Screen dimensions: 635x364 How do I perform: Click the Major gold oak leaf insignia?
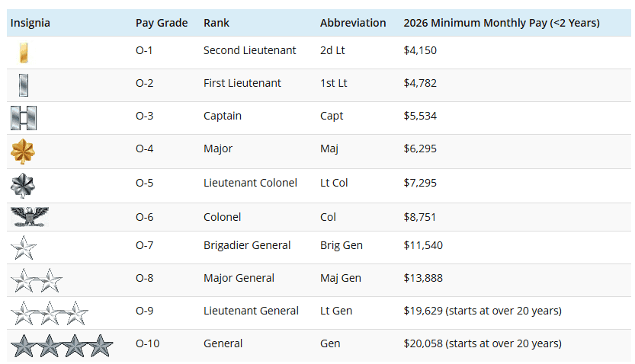point(23,151)
